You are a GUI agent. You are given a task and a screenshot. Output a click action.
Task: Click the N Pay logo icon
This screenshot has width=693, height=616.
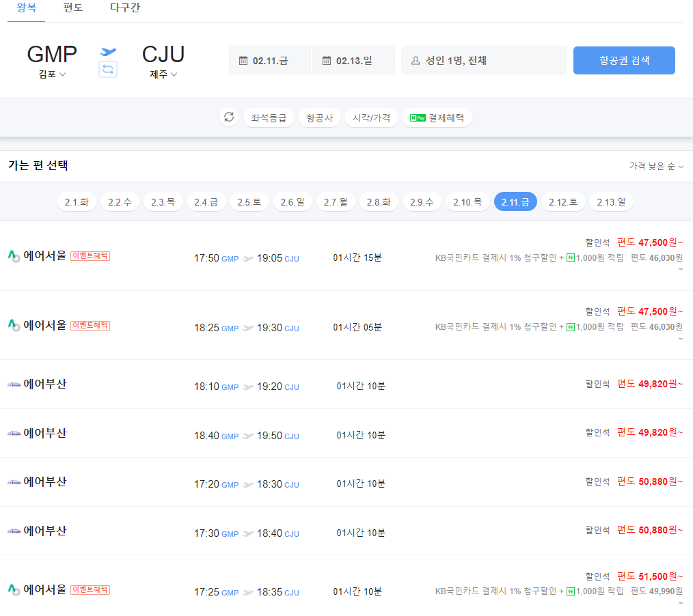pyautogui.click(x=418, y=118)
